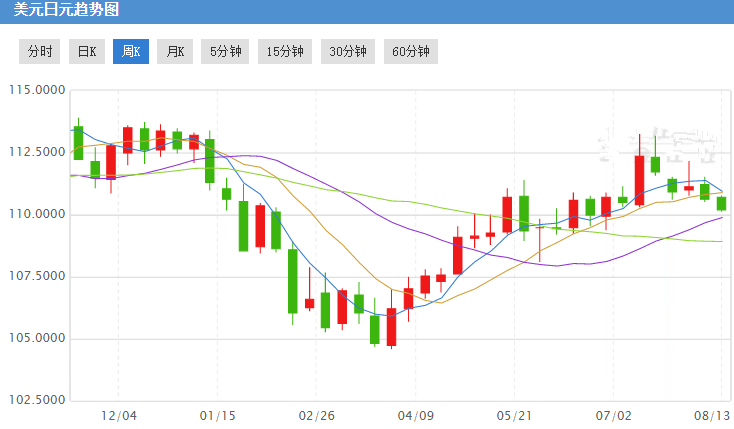Choose the 60分钟 interval button

pos(411,52)
